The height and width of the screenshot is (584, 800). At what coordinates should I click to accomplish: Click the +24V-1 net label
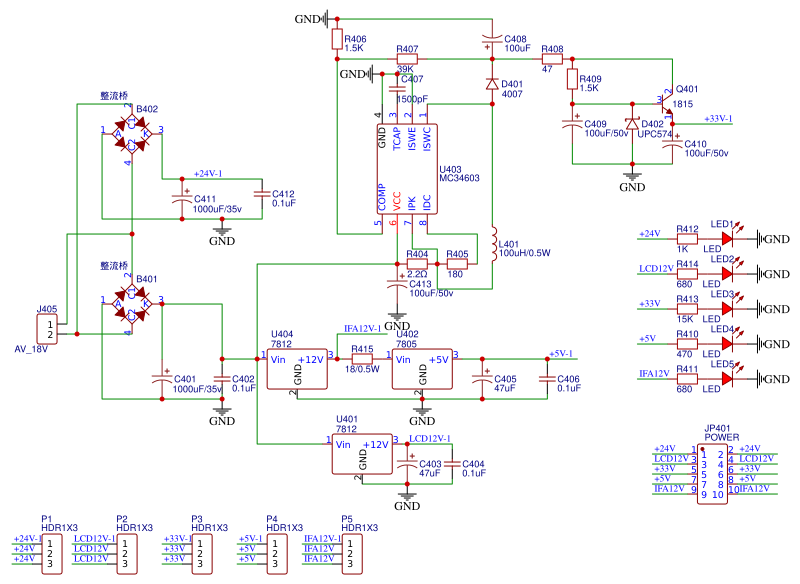point(208,174)
